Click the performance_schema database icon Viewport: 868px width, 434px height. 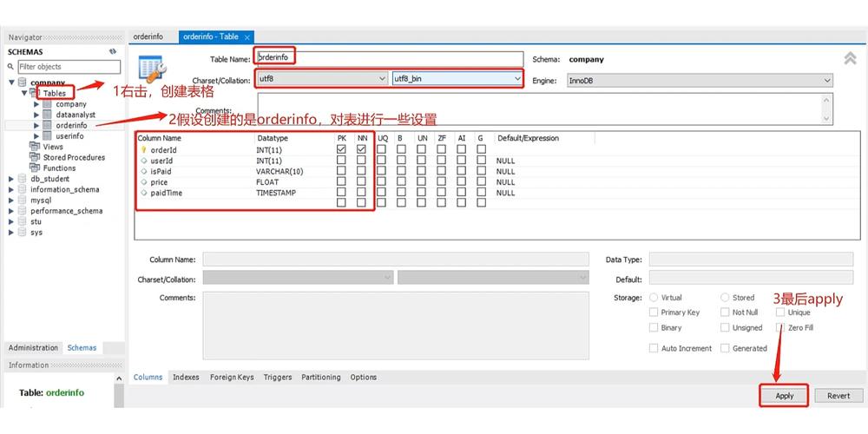tap(23, 211)
